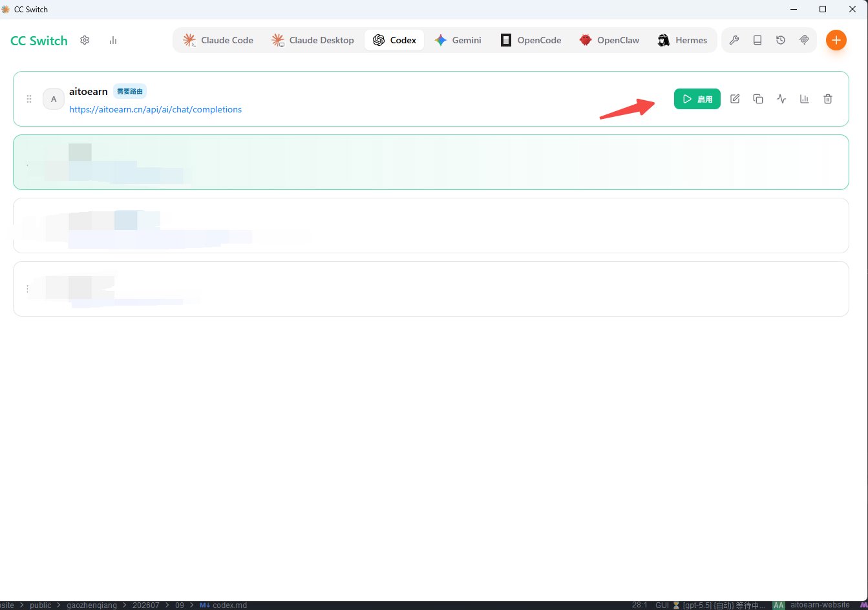
Task: Click the 需要路由 badge on aitoearn
Action: (x=130, y=91)
